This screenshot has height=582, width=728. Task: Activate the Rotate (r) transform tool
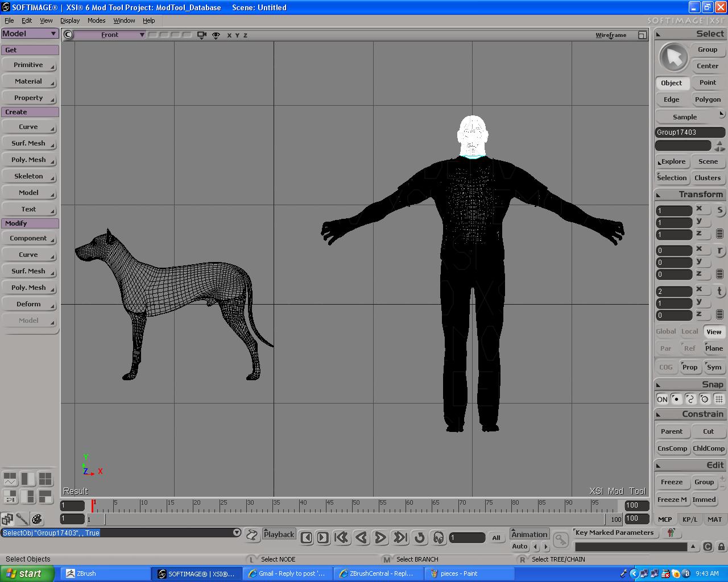pos(720,251)
